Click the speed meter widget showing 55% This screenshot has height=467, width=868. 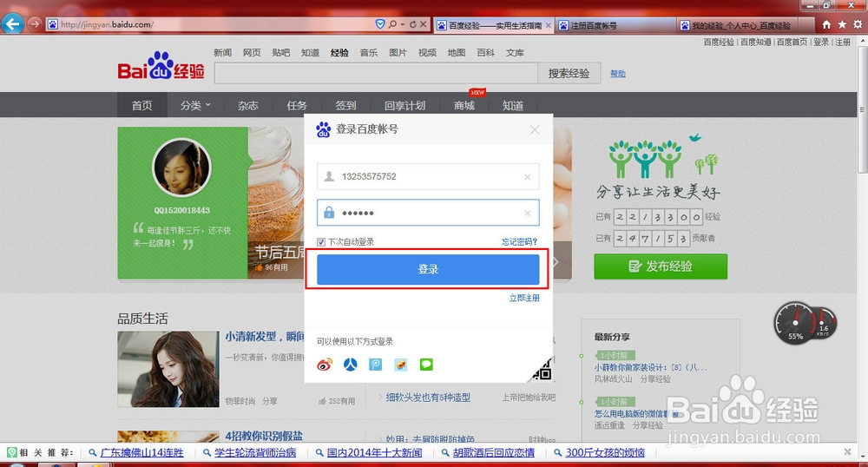(795, 322)
